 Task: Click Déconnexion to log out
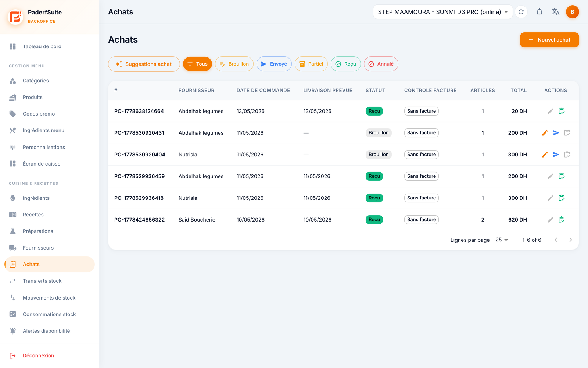click(x=50, y=355)
